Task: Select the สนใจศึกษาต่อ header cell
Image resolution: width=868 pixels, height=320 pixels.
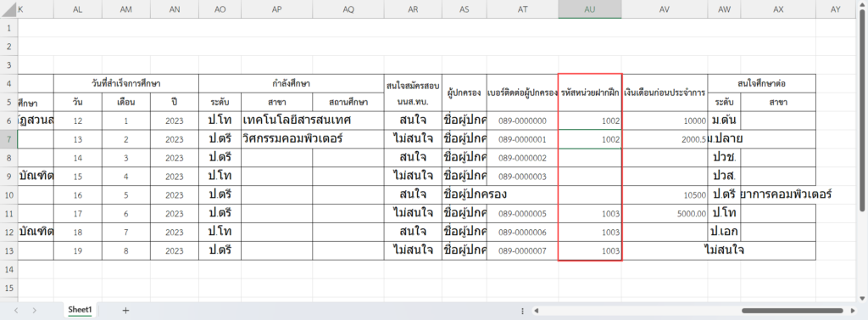Action: tap(762, 84)
